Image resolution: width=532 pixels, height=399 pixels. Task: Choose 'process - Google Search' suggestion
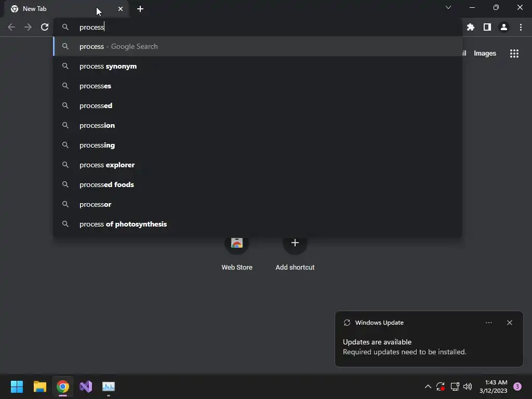258,46
